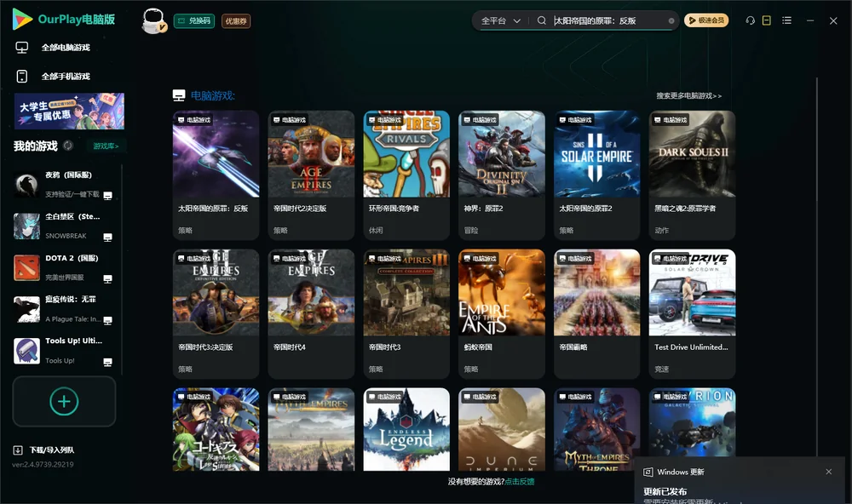Click 搜索更多电脑游戏>> link

click(688, 95)
